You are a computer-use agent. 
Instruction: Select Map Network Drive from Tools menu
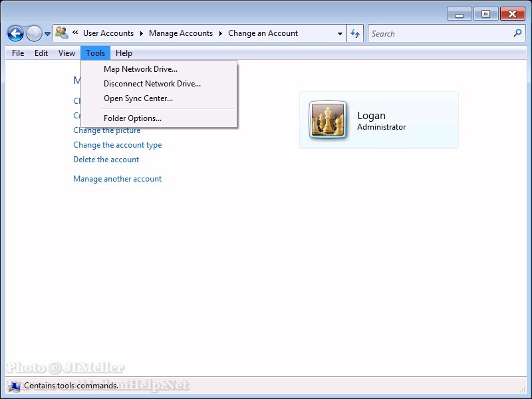[140, 69]
